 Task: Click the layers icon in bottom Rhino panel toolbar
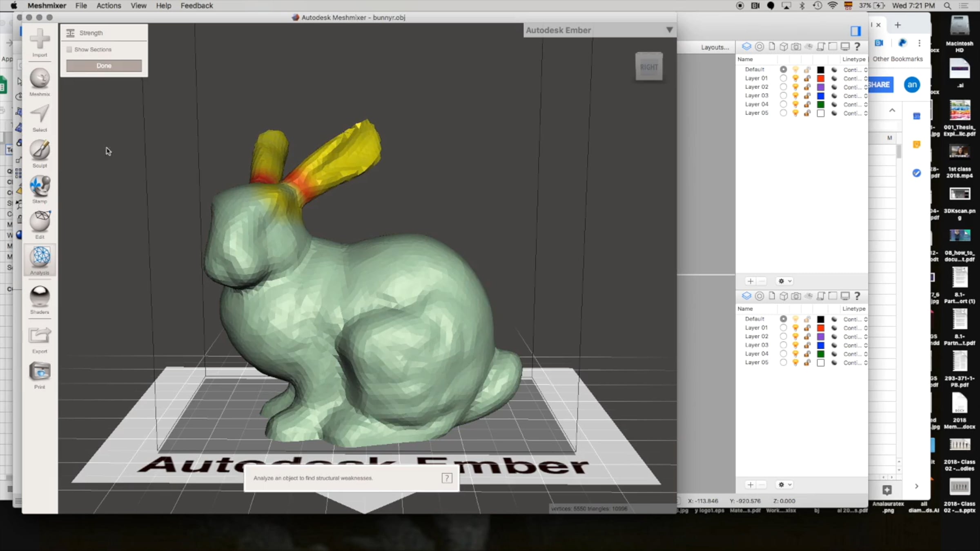(x=746, y=296)
